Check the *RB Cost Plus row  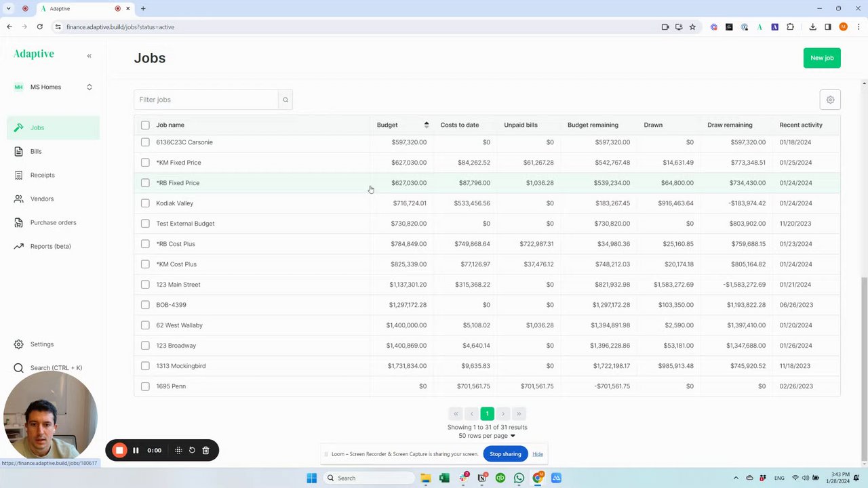tap(145, 244)
